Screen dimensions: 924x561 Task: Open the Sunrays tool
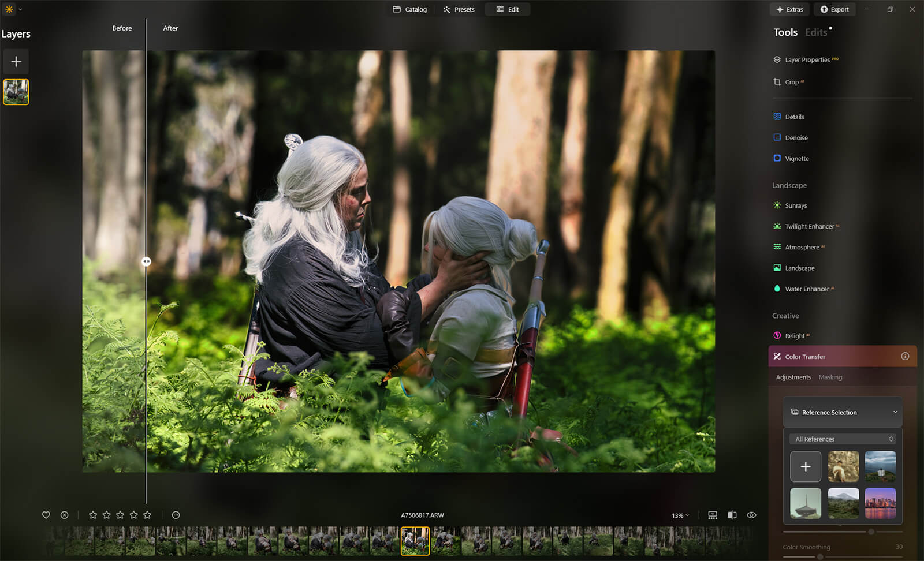pos(795,205)
